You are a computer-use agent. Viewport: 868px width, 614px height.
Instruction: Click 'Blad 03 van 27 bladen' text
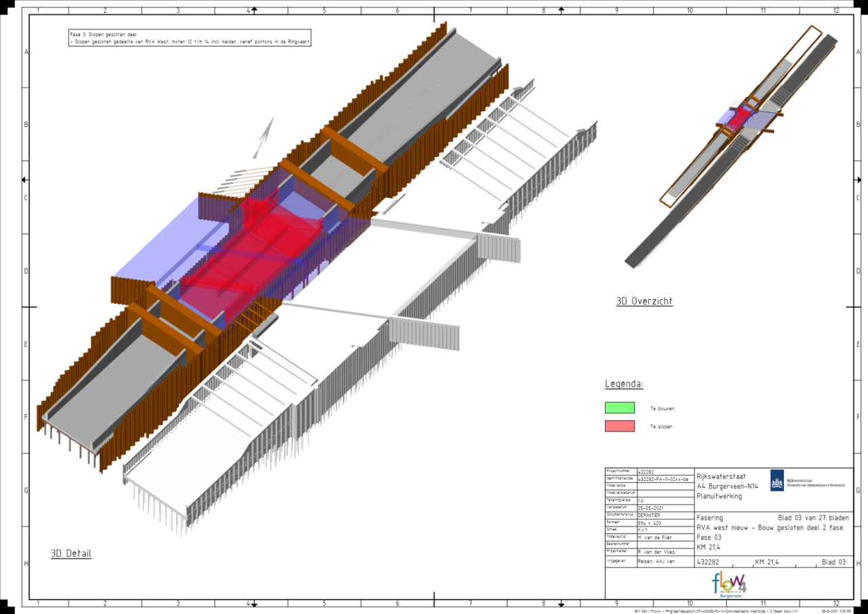point(812,518)
